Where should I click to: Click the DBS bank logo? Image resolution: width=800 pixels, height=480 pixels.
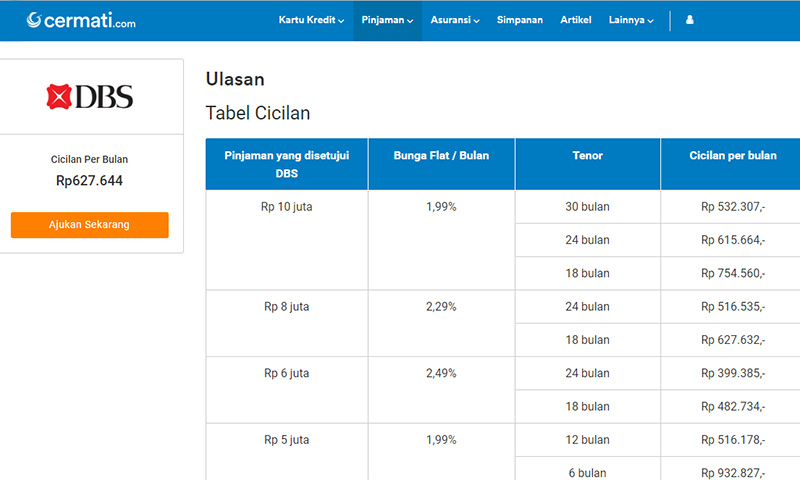90,96
